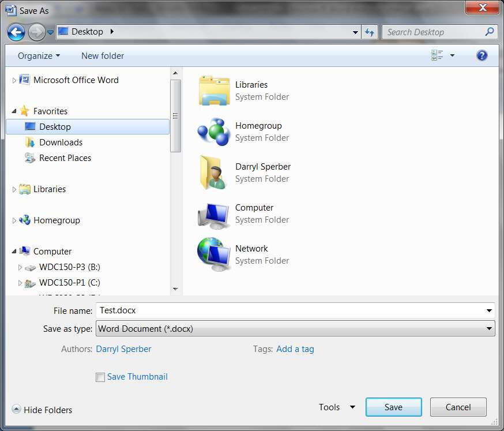Click the Hide Folders button

[42, 410]
